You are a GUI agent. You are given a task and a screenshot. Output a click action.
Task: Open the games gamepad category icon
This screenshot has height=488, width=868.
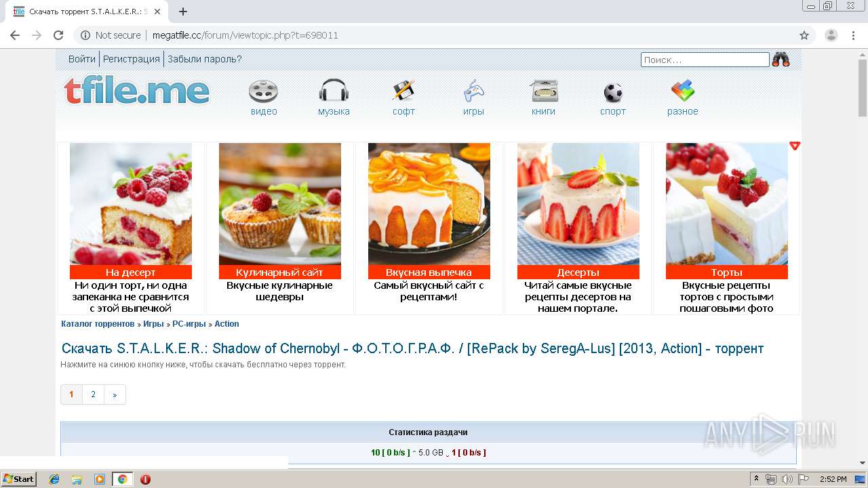click(x=473, y=91)
